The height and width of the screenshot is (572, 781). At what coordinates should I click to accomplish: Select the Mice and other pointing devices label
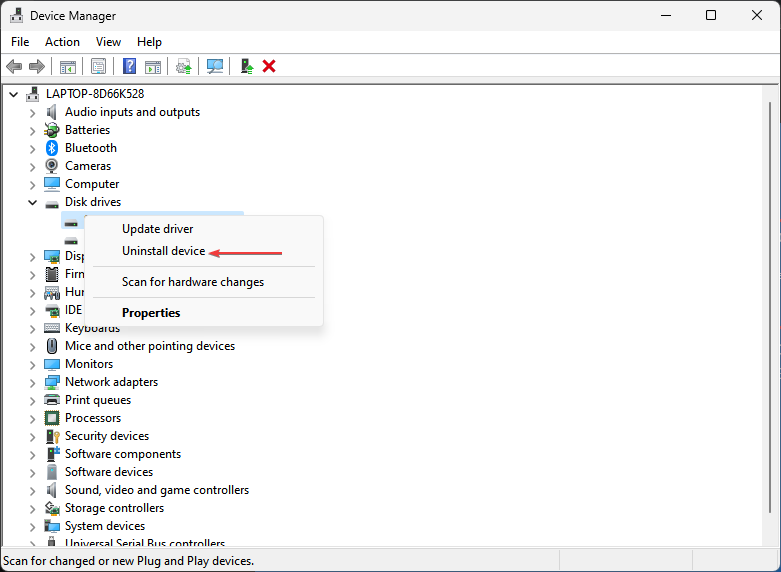tap(150, 346)
